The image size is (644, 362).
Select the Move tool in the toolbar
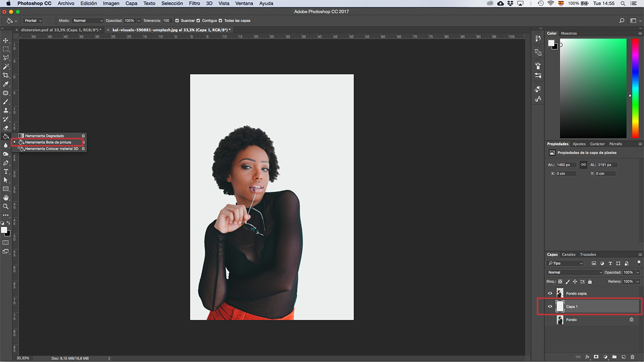tap(6, 40)
